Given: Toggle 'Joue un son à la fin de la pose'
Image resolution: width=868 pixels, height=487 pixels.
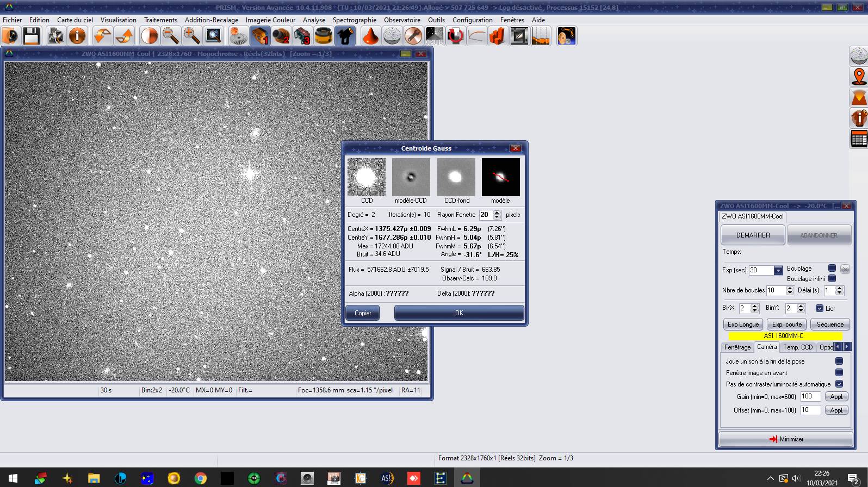Looking at the screenshot, I should 839,361.
